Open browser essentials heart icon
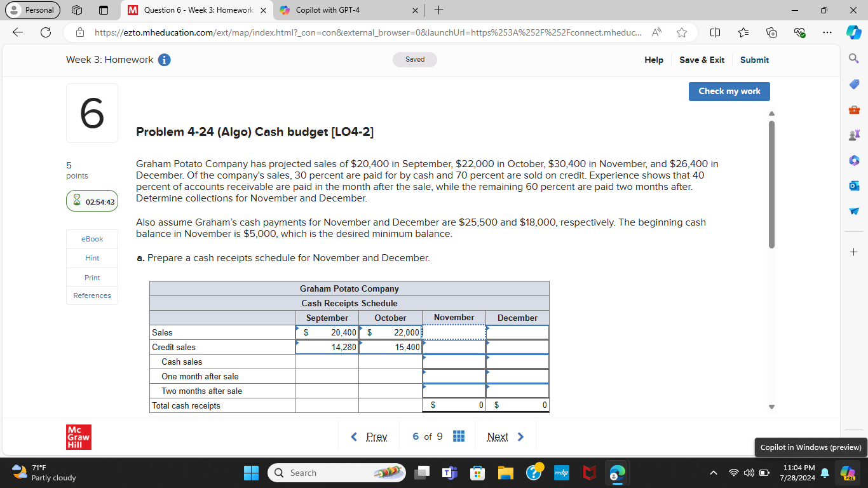868x488 pixels. coord(799,33)
